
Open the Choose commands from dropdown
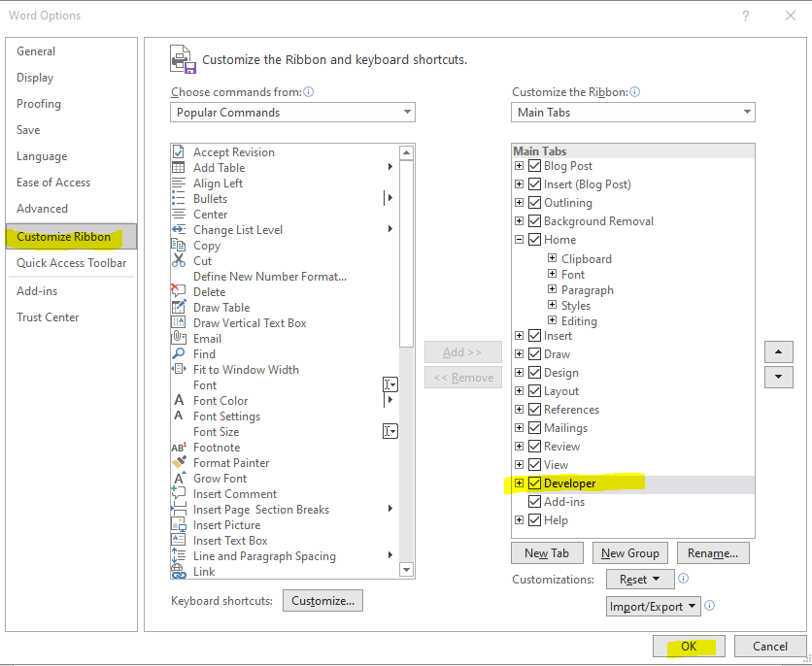(292, 113)
